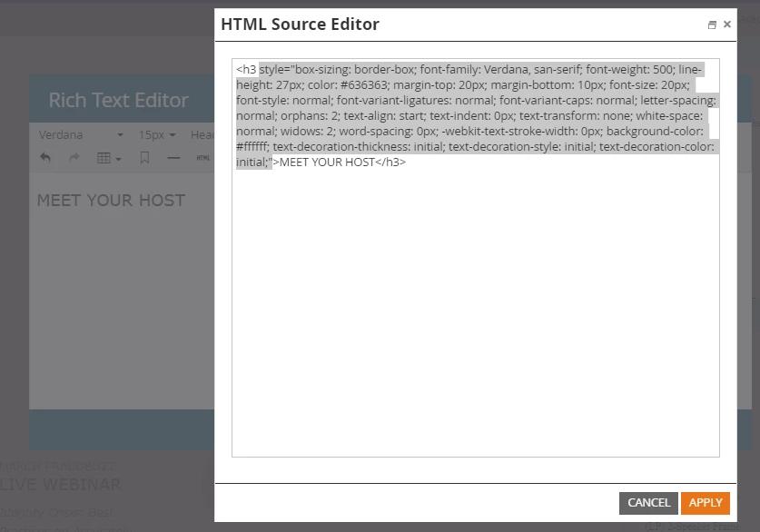Click the LIVE WEBINAR text in the background page
Viewport: 760px width, 532px height.
coord(60,485)
